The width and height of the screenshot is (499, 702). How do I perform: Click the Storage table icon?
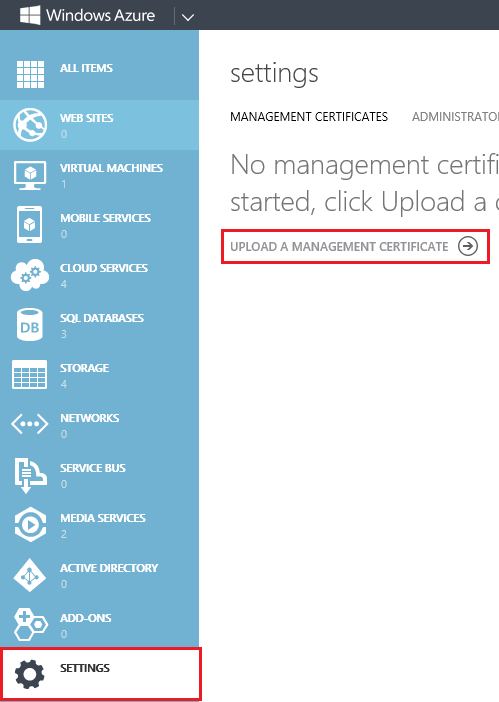point(30,374)
